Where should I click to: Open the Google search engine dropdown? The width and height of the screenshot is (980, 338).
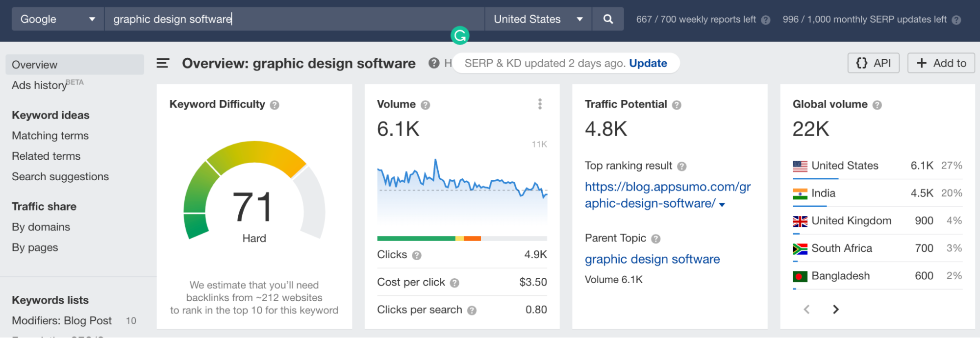[x=58, y=19]
